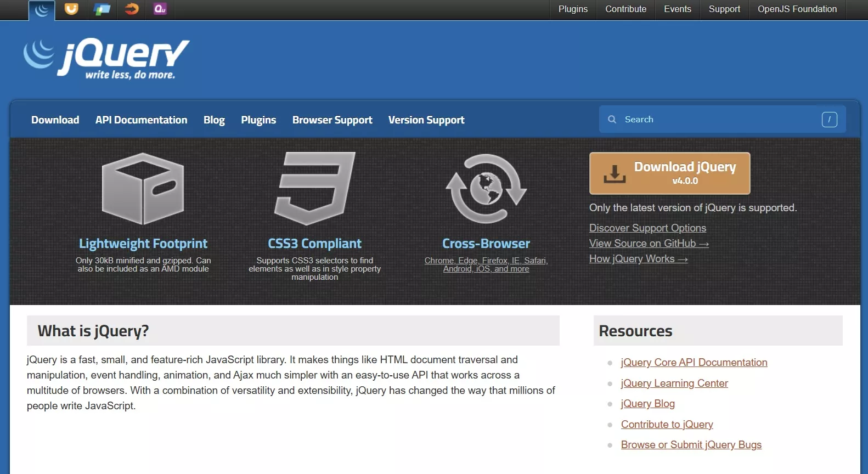The image size is (868, 474).
Task: Click the Resources heading
Action: (x=635, y=331)
